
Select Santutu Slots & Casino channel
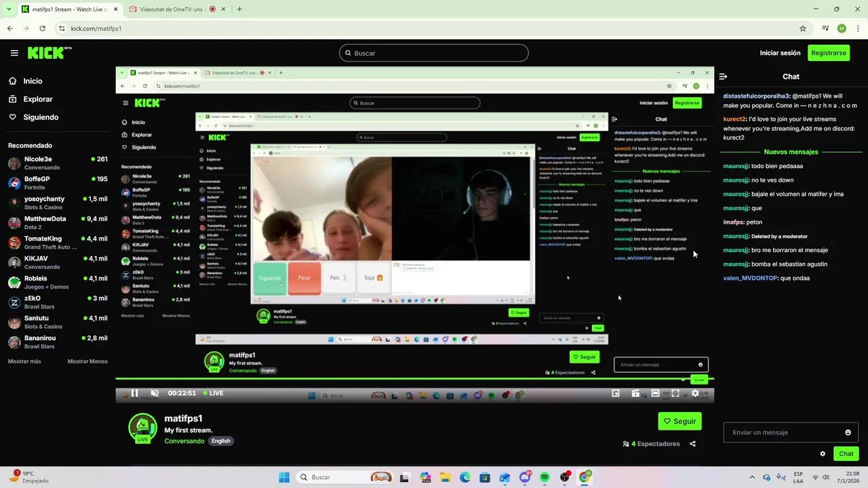click(x=58, y=322)
